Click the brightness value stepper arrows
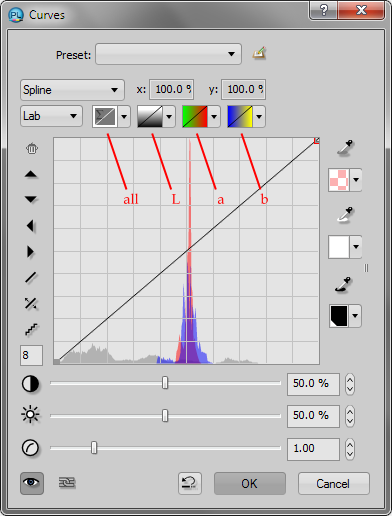 pos(350,416)
